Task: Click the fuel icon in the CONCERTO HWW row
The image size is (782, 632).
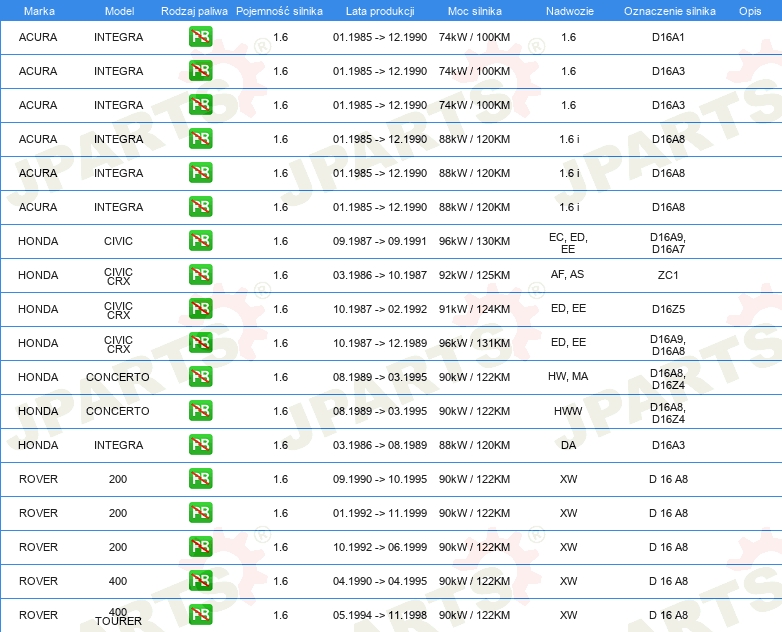Action: coord(200,411)
